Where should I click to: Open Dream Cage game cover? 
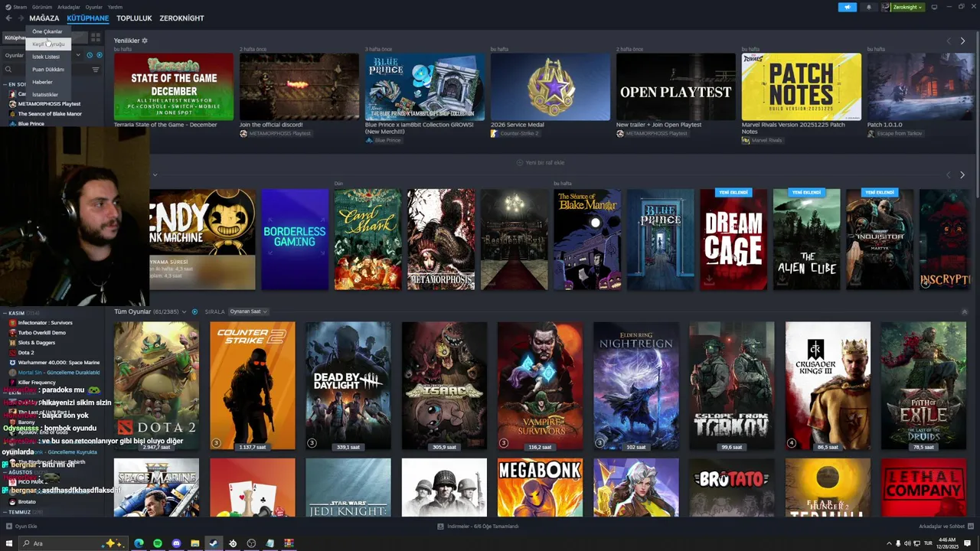click(733, 240)
